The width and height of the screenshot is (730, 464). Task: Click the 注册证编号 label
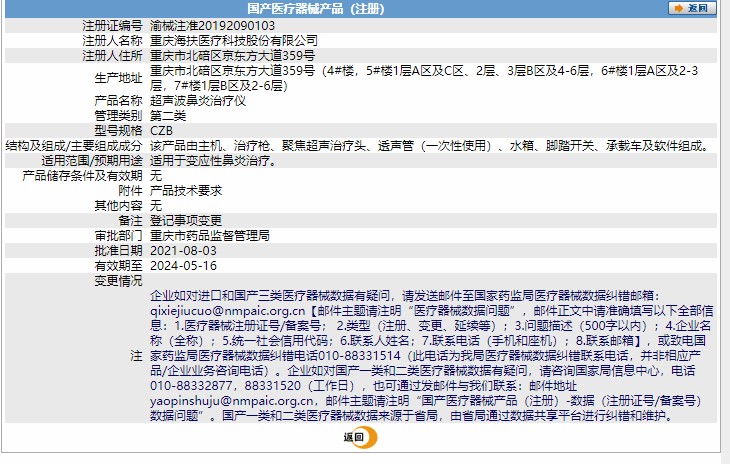click(x=112, y=26)
